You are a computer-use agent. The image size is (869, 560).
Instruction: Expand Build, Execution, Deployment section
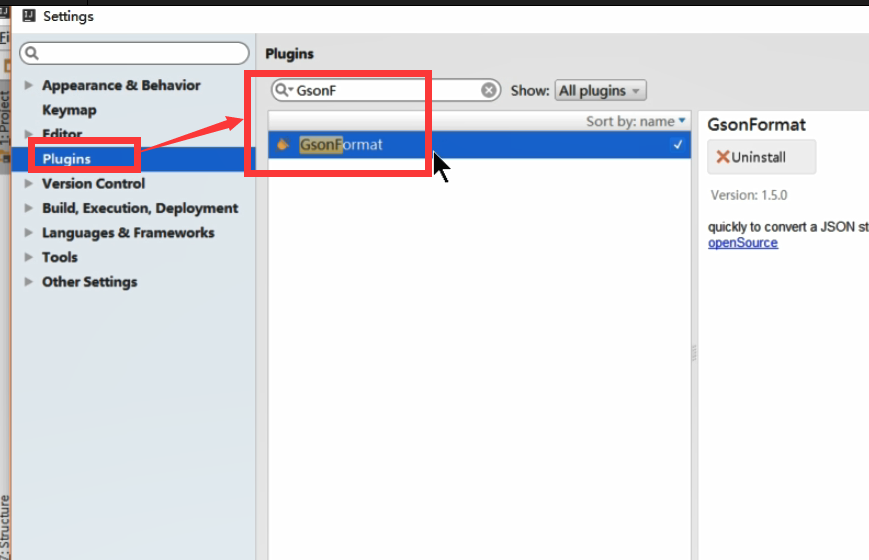coord(29,208)
